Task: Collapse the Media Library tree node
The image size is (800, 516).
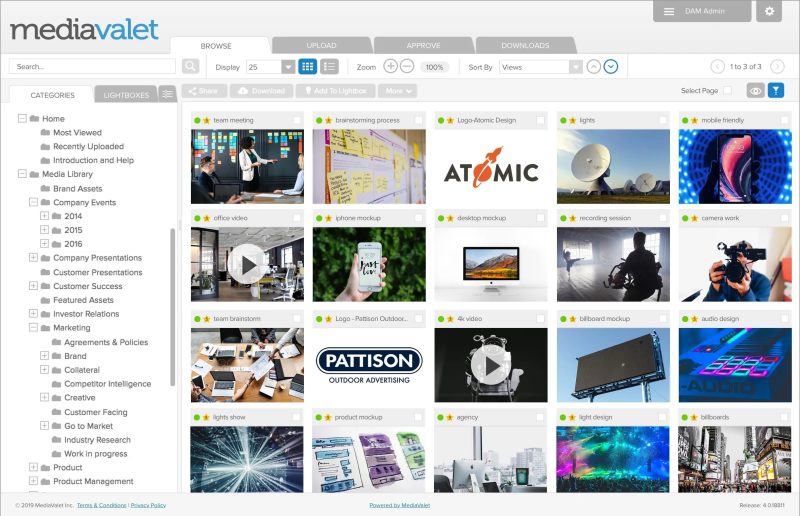Action: tap(22, 174)
